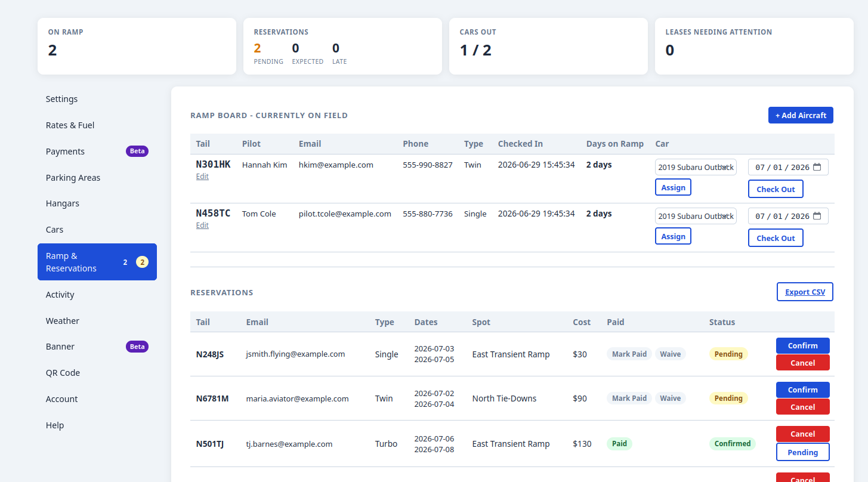Edit aircraft N301HK
The height and width of the screenshot is (482, 868).
pos(202,177)
